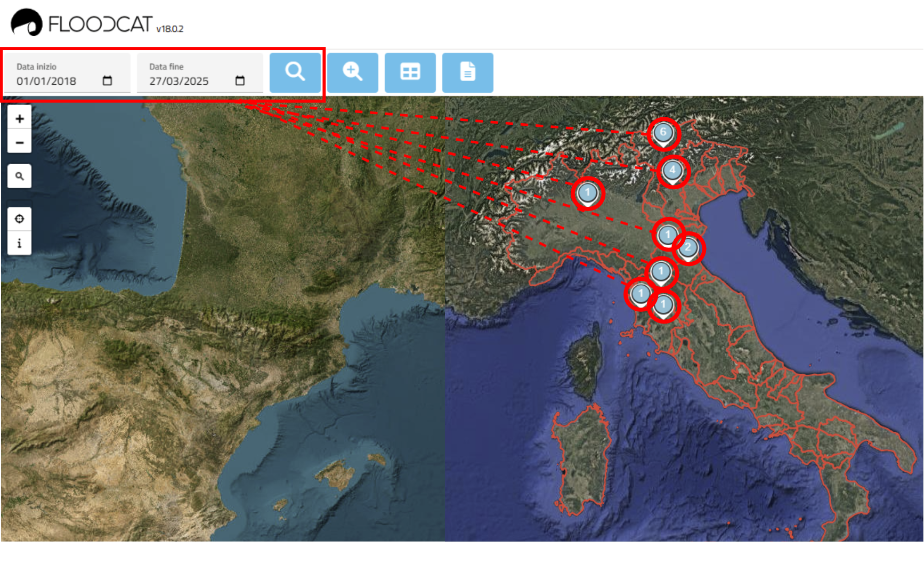Zoom in the map with plus button
924x564 pixels.
pyautogui.click(x=20, y=118)
